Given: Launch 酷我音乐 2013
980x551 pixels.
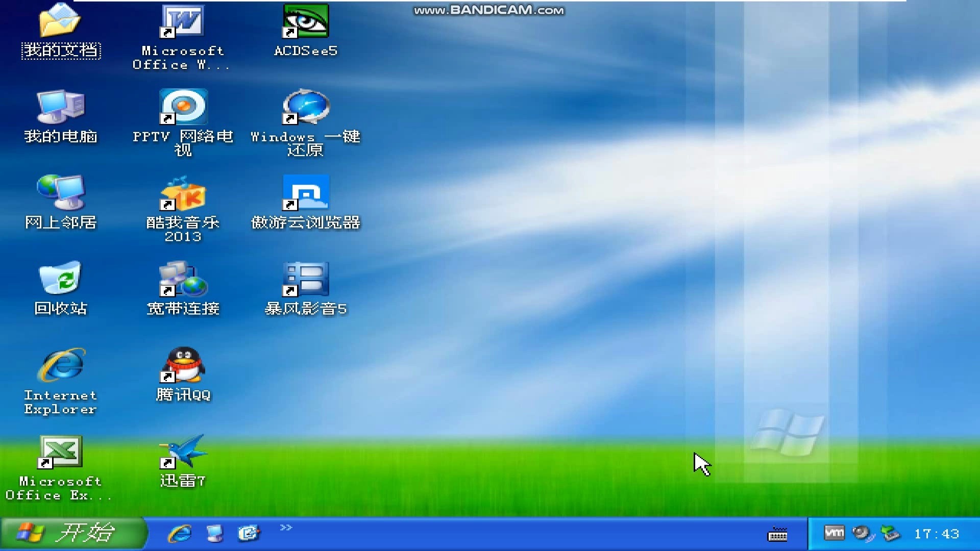Looking at the screenshot, I should point(183,194).
